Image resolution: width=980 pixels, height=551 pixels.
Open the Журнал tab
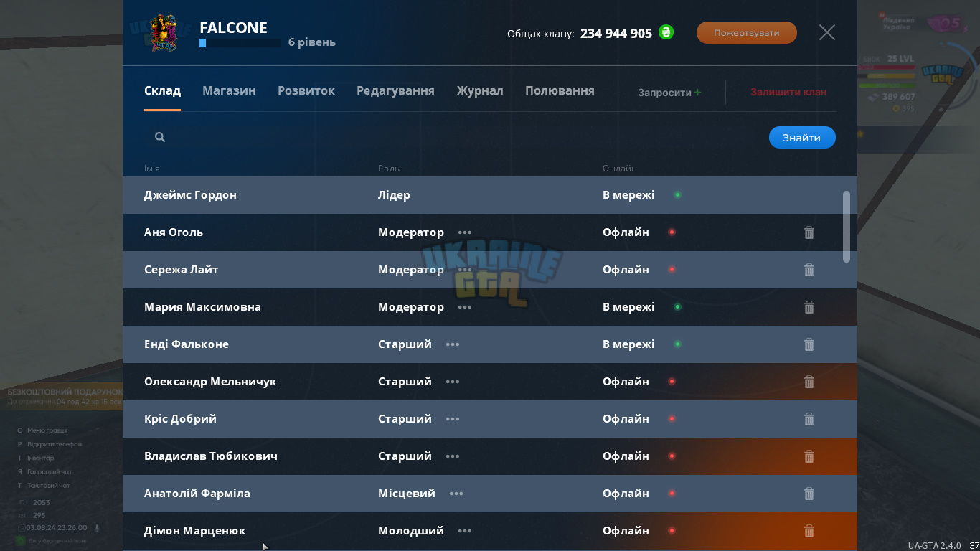click(480, 91)
